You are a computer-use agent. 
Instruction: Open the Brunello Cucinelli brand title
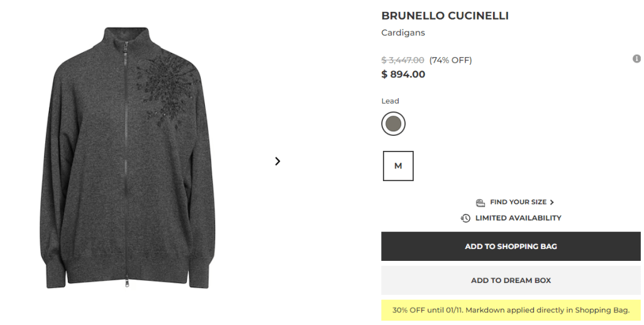(x=445, y=16)
